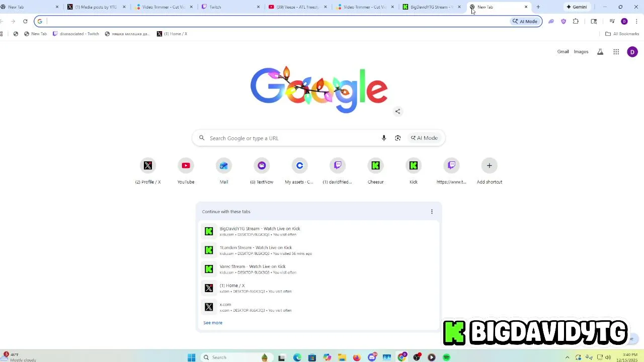The width and height of the screenshot is (644, 362).
Task: Start voice search with microphone icon
Action: pos(384,138)
